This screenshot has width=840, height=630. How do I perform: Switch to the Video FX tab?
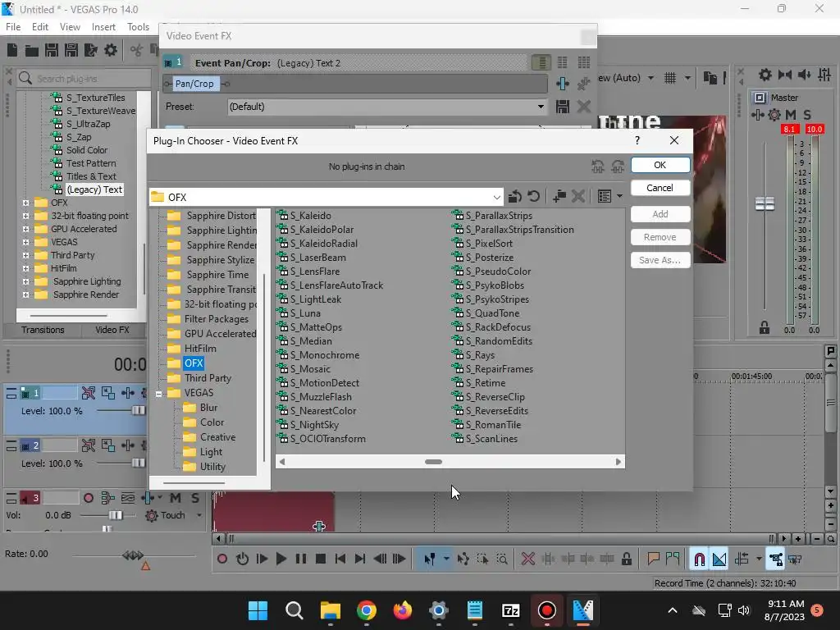click(112, 330)
